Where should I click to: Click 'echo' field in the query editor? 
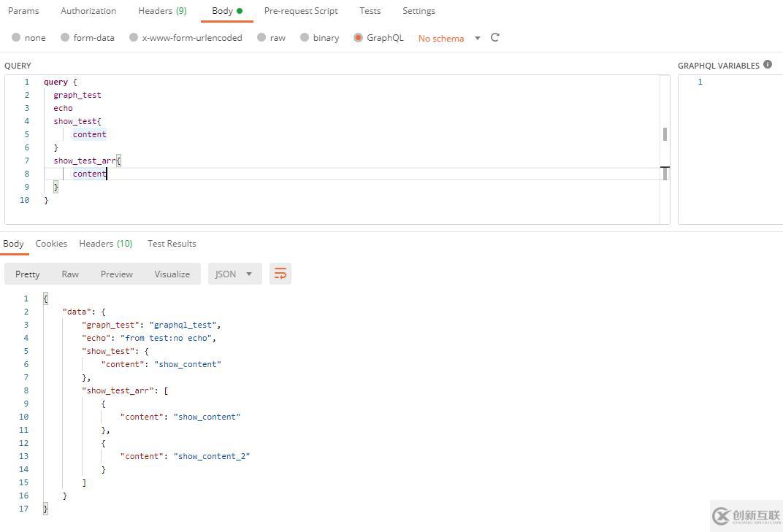point(63,108)
